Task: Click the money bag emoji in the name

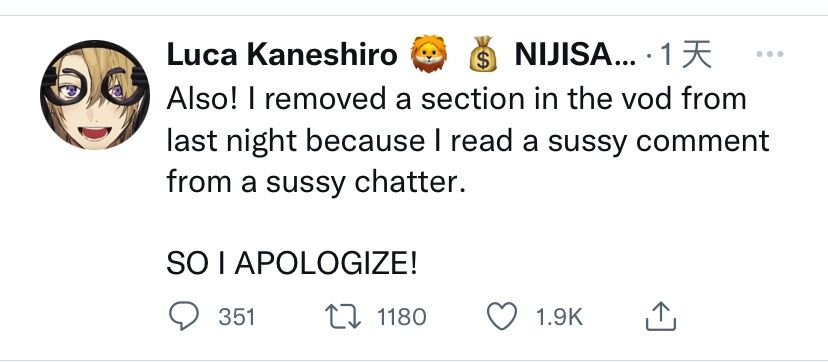Action: point(483,54)
